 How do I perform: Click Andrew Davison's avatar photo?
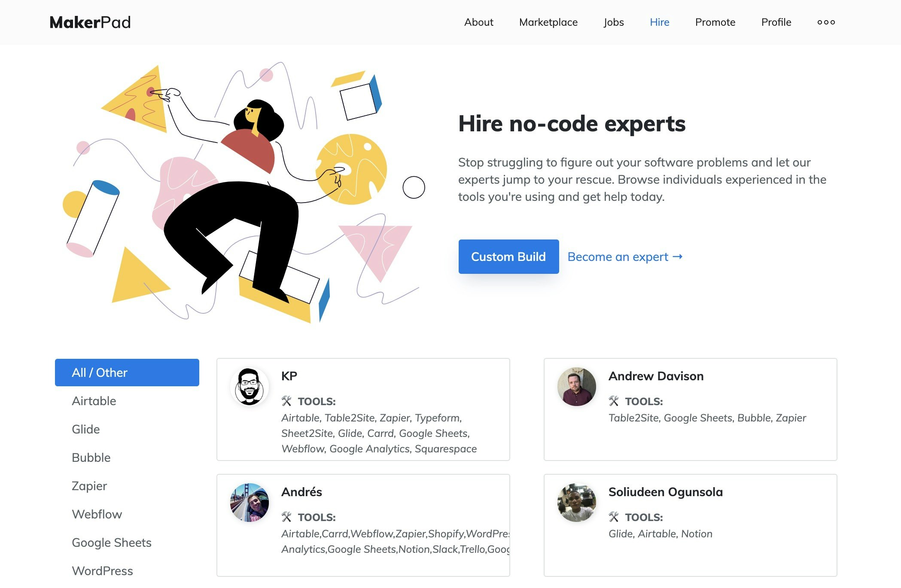point(577,386)
